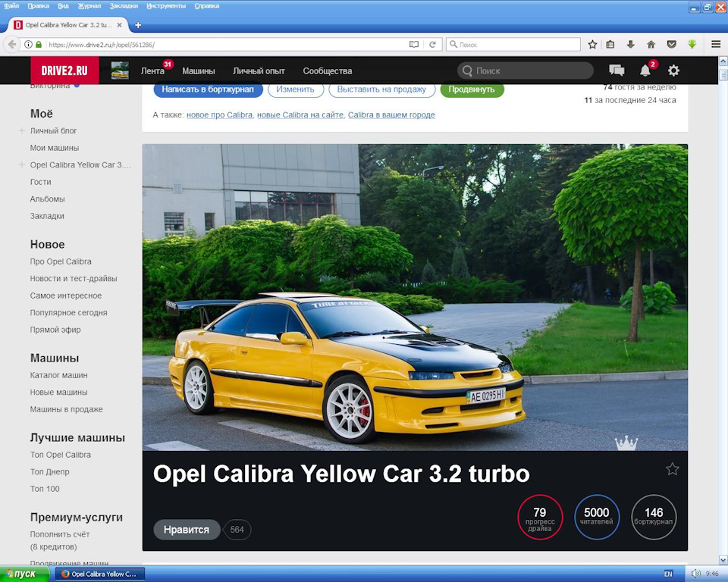Viewport: 728px width, 582px height.
Task: Expand the Личный блог sidebar item
Action: (22, 131)
